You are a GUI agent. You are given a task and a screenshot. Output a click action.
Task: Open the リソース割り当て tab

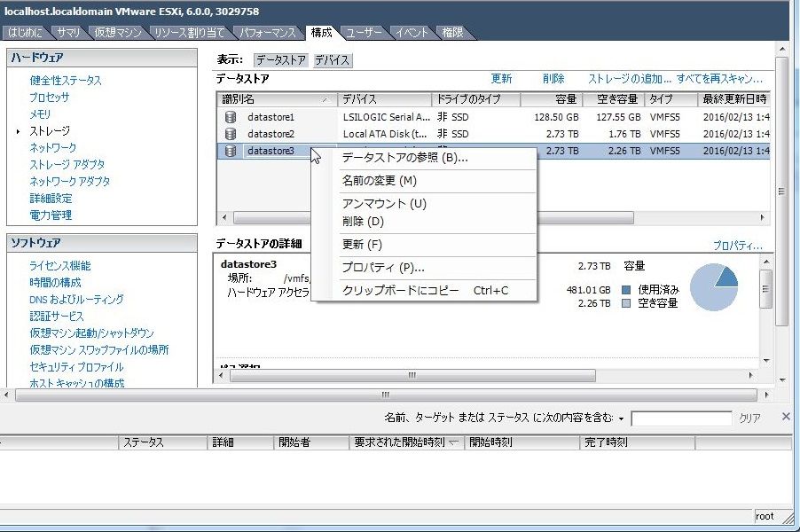(x=189, y=32)
